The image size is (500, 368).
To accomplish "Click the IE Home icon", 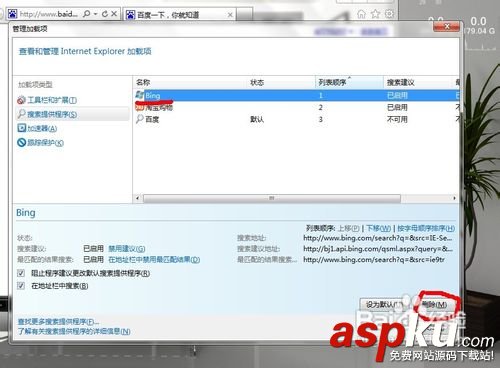I will click(x=361, y=14).
